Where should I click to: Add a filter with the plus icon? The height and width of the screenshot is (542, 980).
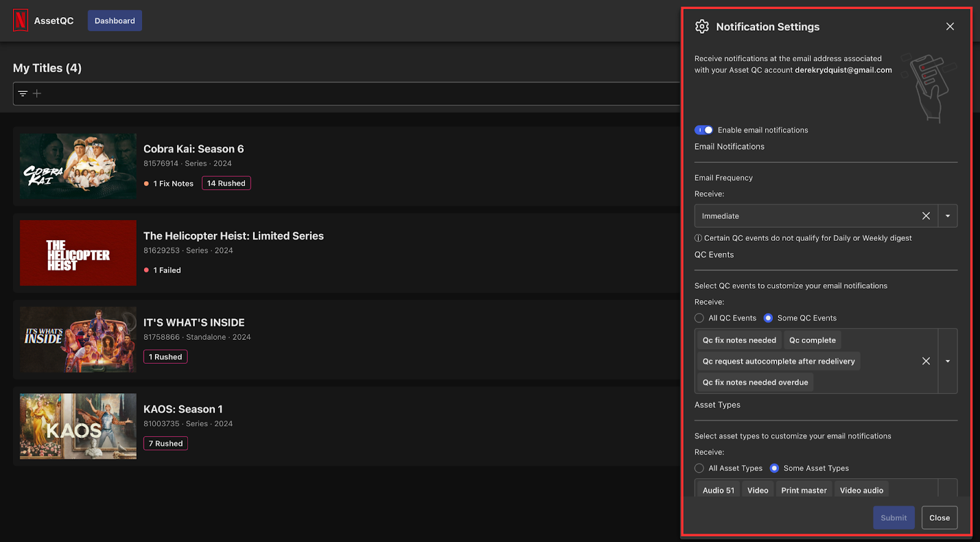click(x=37, y=94)
